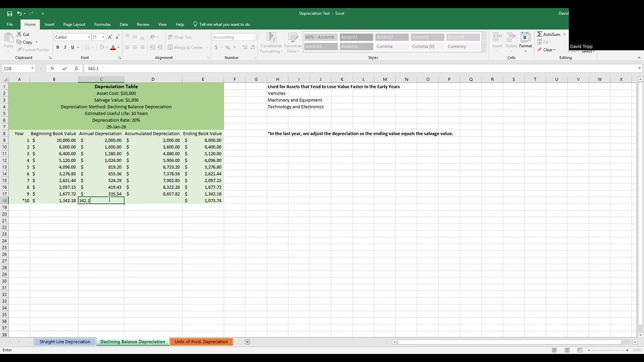Select column D header
Screen dimensions: 644x362
point(153,79)
